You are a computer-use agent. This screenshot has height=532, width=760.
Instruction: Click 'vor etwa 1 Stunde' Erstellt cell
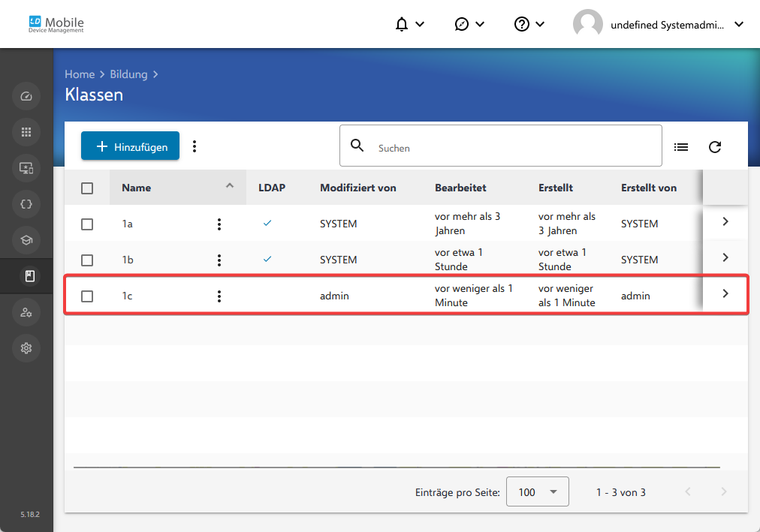pos(562,260)
